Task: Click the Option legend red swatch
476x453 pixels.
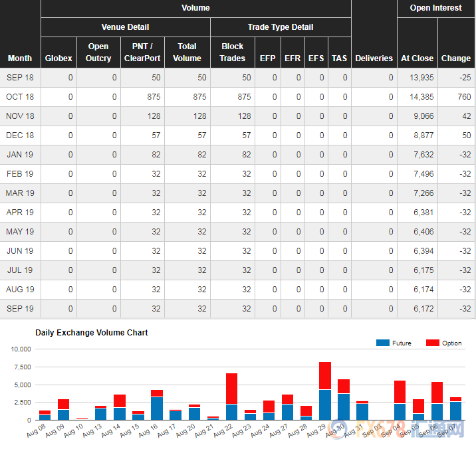Action: [x=433, y=343]
